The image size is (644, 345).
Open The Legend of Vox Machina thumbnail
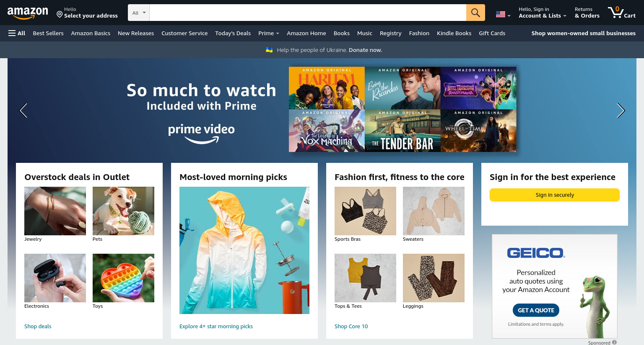(x=327, y=131)
